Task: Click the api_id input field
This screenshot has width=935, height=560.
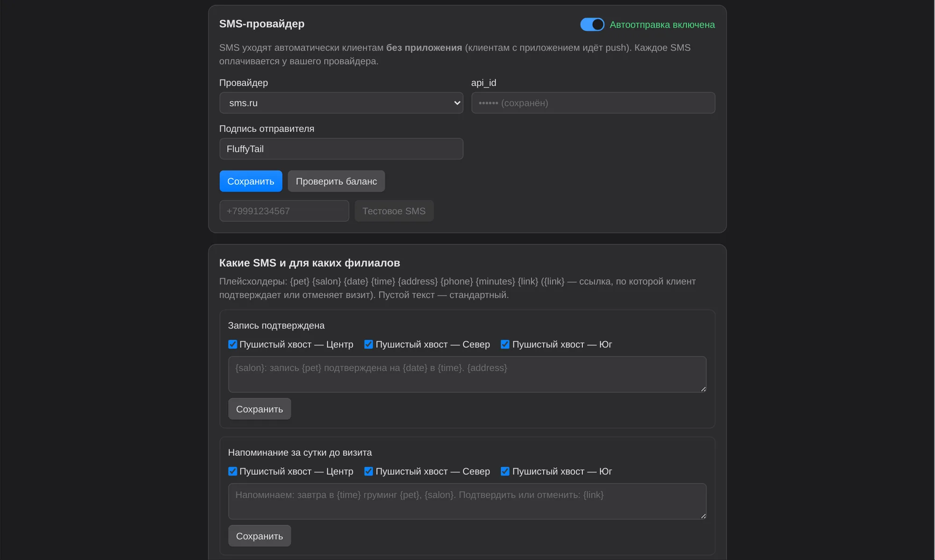Action: point(593,103)
